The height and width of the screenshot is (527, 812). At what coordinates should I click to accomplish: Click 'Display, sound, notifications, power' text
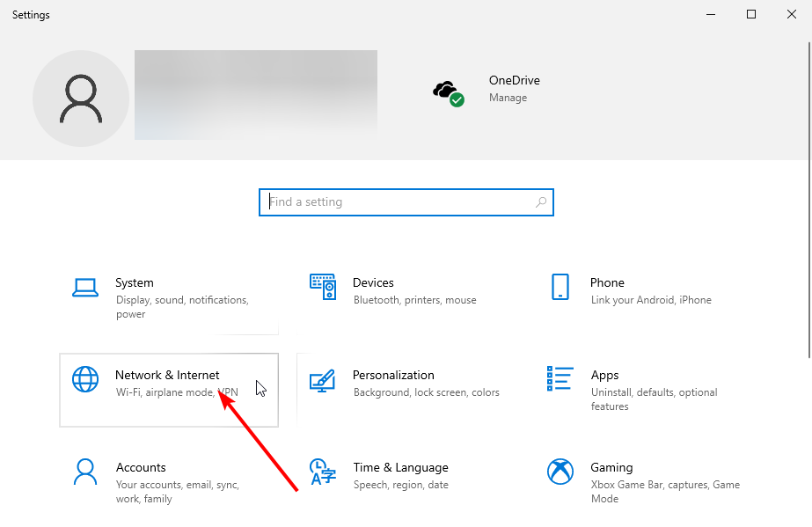tap(182, 307)
